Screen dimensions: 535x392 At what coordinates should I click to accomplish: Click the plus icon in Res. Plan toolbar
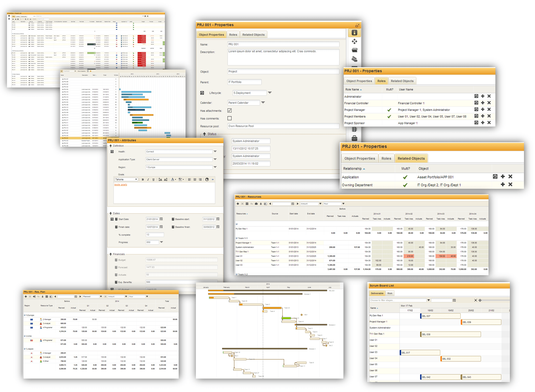pyautogui.click(x=25, y=296)
